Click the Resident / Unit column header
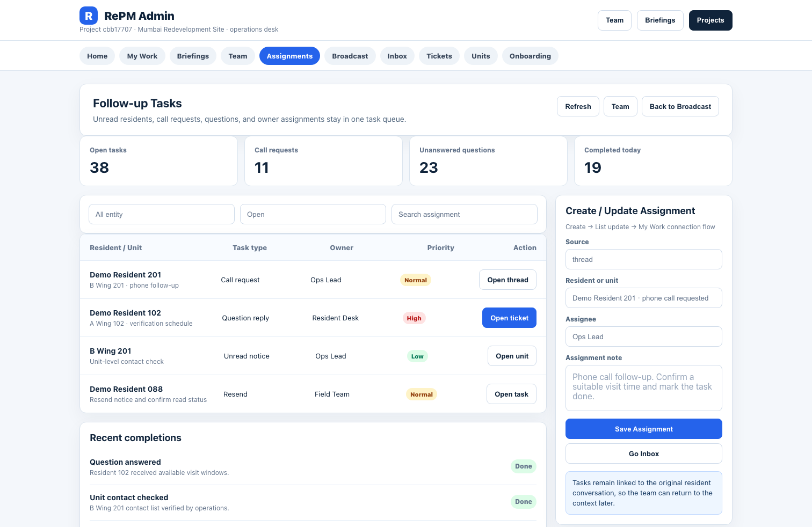The image size is (812, 527). (x=115, y=247)
